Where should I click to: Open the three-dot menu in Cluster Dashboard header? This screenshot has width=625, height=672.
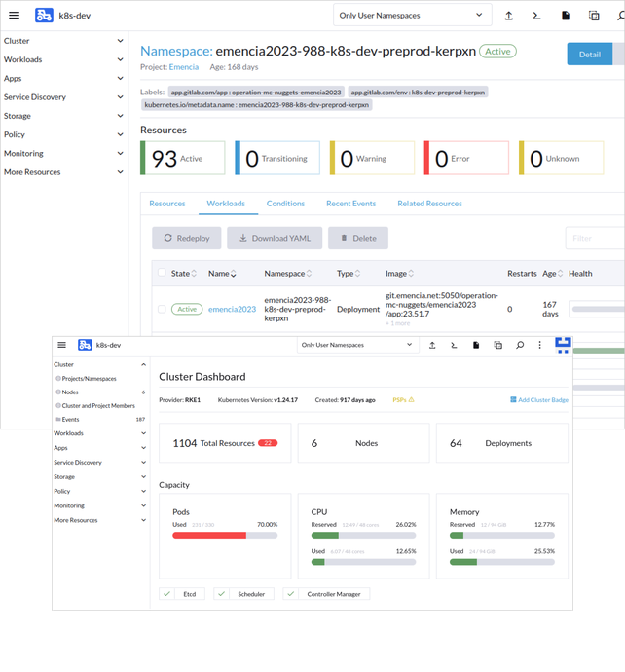pos(540,345)
